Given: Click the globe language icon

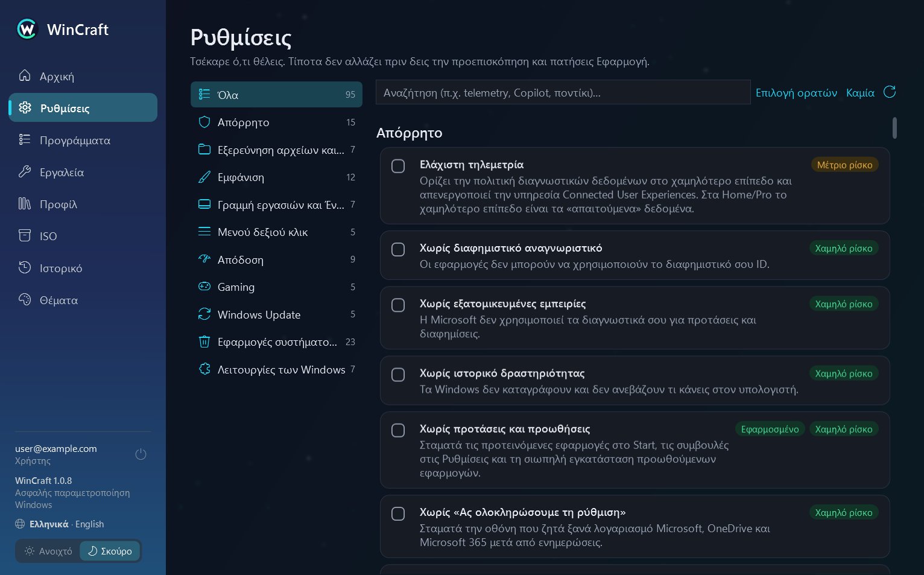Looking at the screenshot, I should pyautogui.click(x=20, y=524).
